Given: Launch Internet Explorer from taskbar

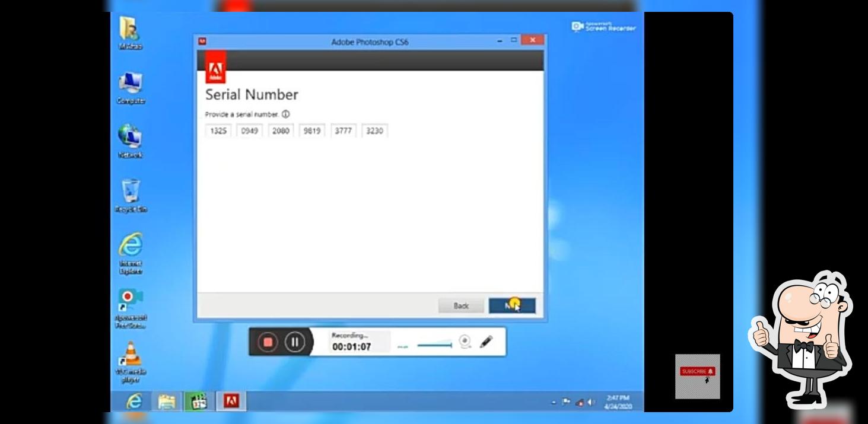Looking at the screenshot, I should click(x=135, y=401).
